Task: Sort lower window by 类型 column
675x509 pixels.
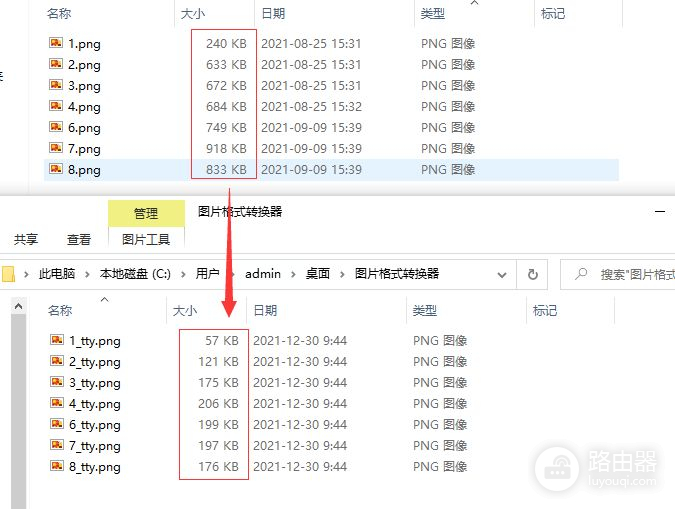Action: 425,310
